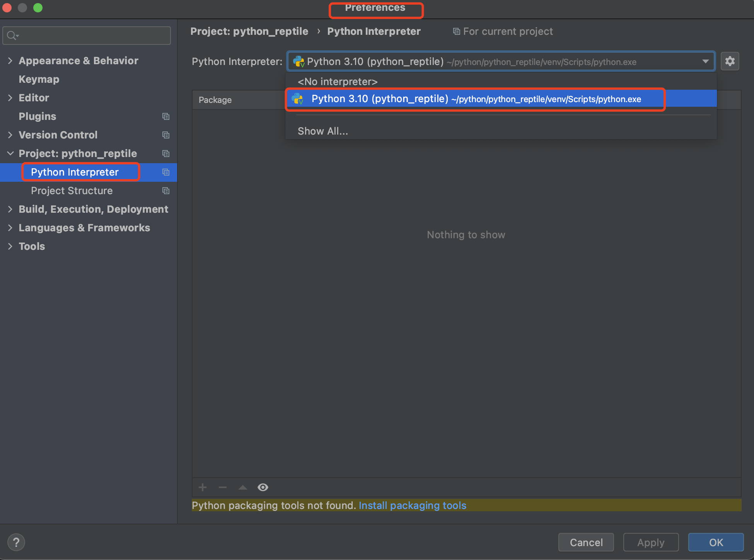Open the Python Interpreter combo box
Screen dimensions: 754x560
coord(501,61)
